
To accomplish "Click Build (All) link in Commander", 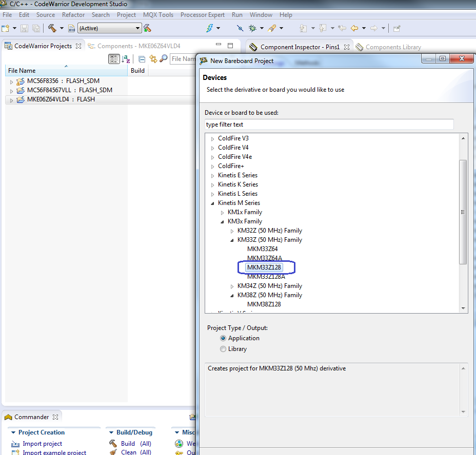I will (x=136, y=444).
